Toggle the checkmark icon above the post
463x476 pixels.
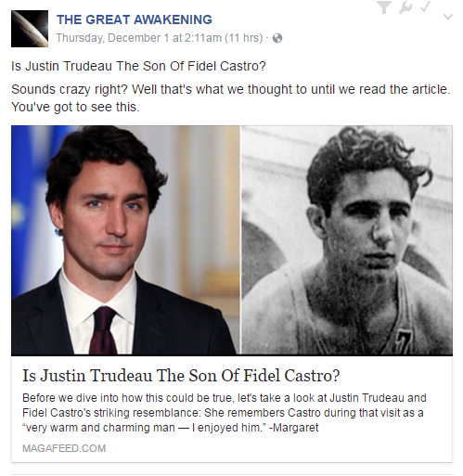pyautogui.click(x=425, y=6)
